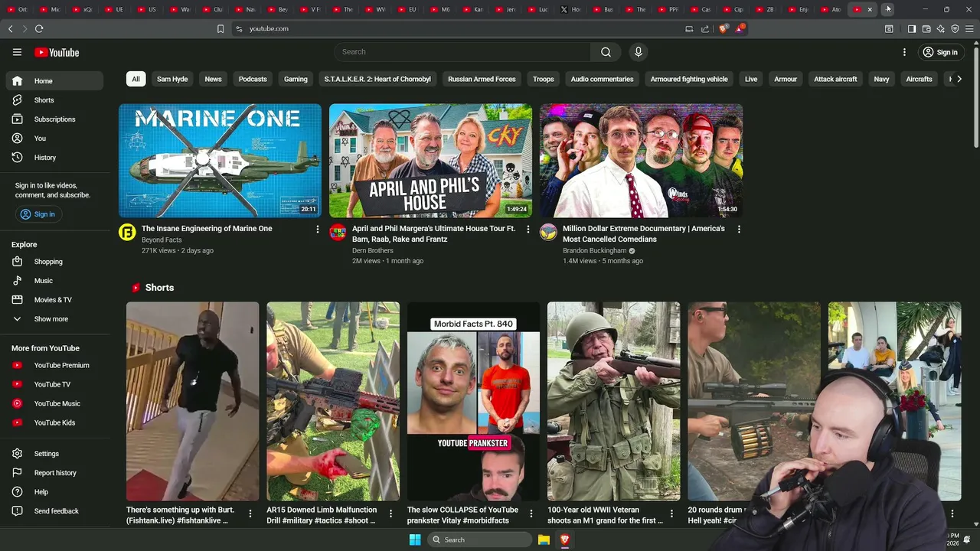Reload the page with the browser refresh icon

point(39,28)
